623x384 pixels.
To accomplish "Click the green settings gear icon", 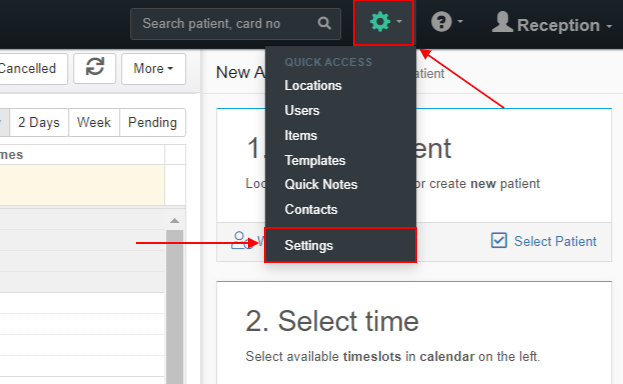I will 380,22.
